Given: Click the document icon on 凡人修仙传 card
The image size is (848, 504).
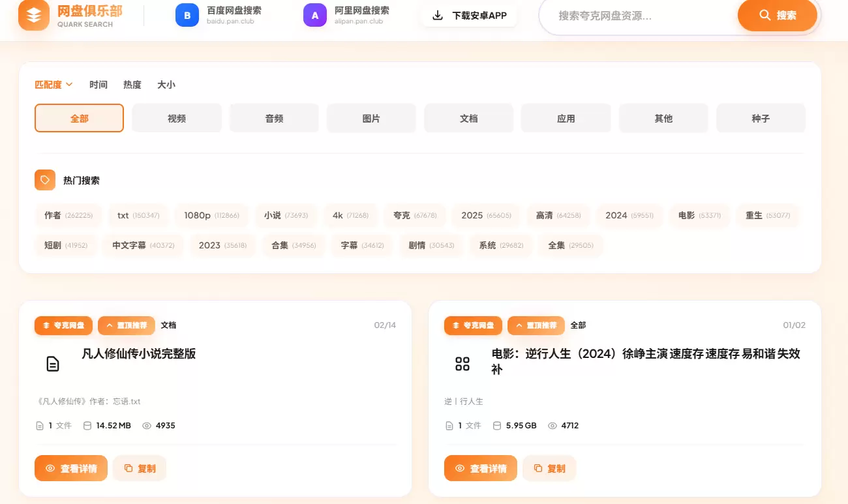Looking at the screenshot, I should click(x=52, y=364).
